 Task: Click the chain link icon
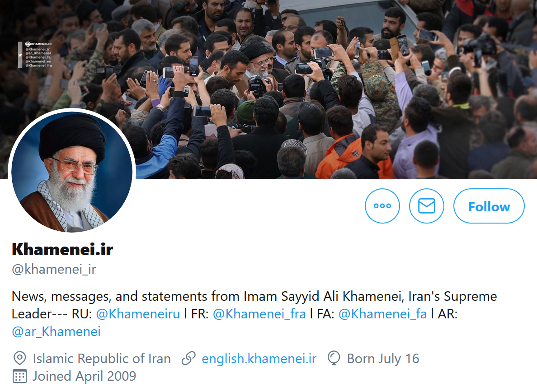click(x=188, y=359)
